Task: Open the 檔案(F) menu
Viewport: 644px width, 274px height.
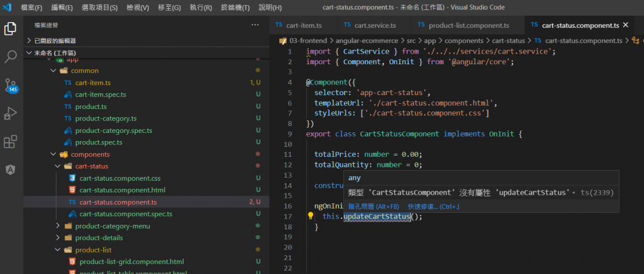Action: pyautogui.click(x=31, y=8)
